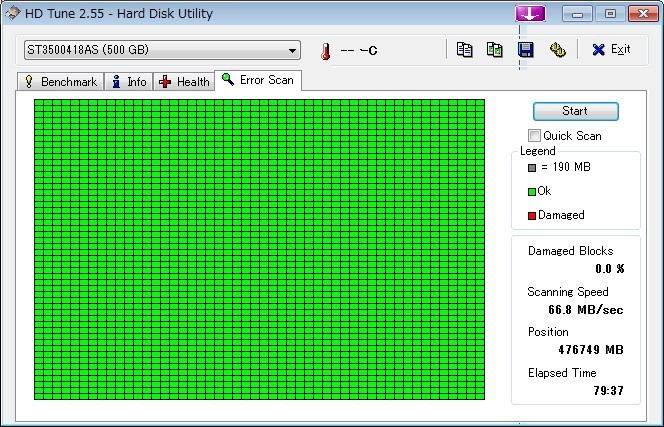This screenshot has height=427, width=664.
Task: Maximize the HD Tune window
Action: click(x=610, y=14)
